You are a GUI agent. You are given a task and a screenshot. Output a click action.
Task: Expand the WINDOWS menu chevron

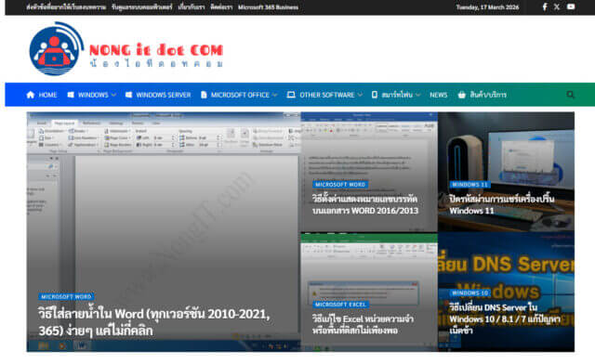(113, 95)
